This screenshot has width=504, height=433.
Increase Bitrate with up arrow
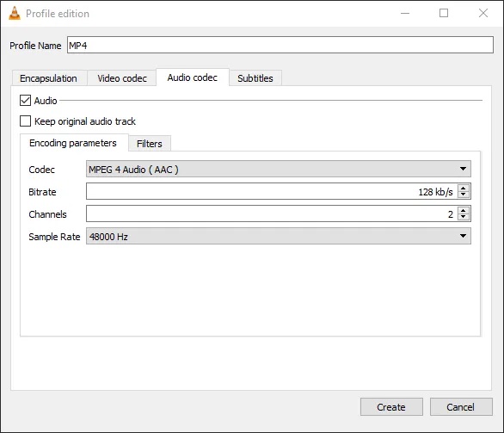pos(464,189)
